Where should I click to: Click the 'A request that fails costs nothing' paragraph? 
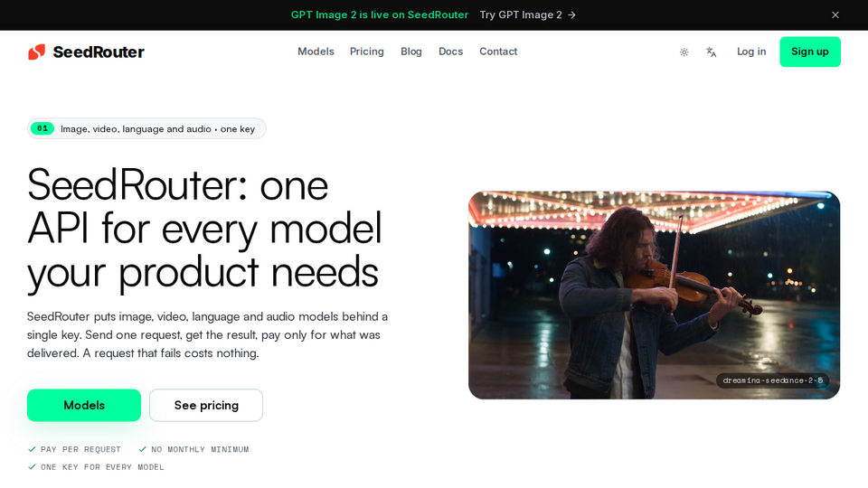pyautogui.click(x=208, y=334)
